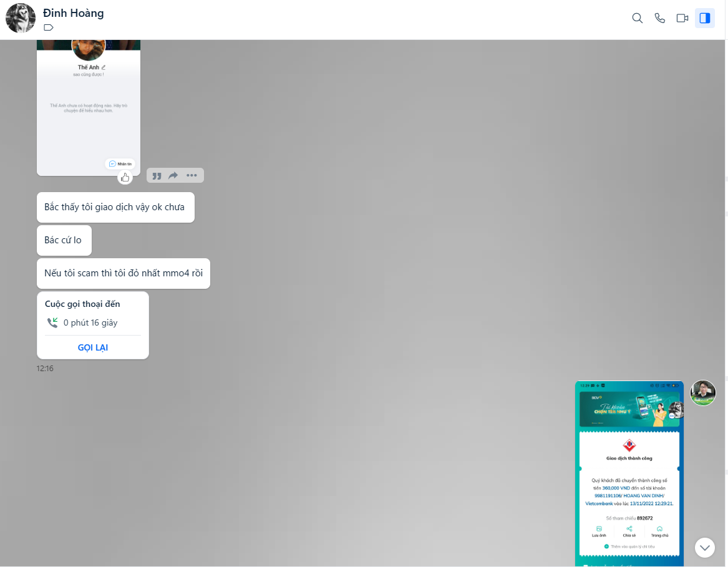The image size is (728, 567).
Task: Start a video call from header
Action: pos(682,18)
